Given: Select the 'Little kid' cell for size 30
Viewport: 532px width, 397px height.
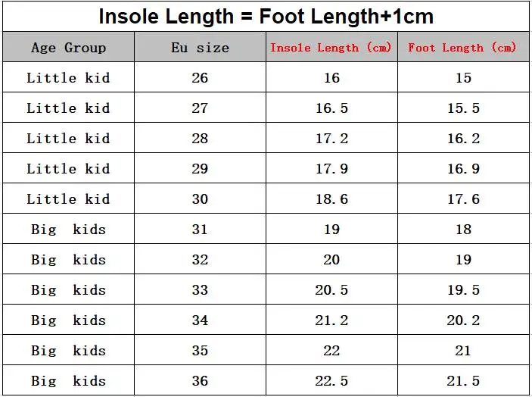Looking at the screenshot, I should click(x=68, y=199).
